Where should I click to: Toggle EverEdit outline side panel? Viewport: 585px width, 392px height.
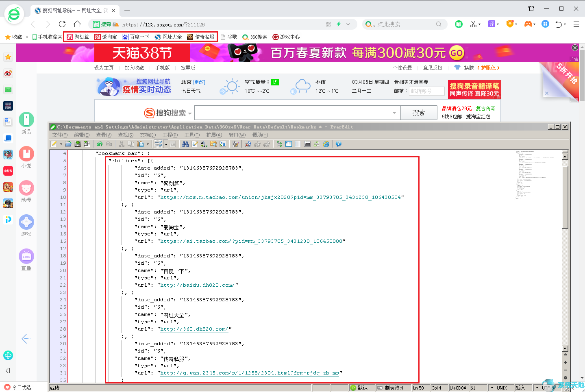(289, 144)
